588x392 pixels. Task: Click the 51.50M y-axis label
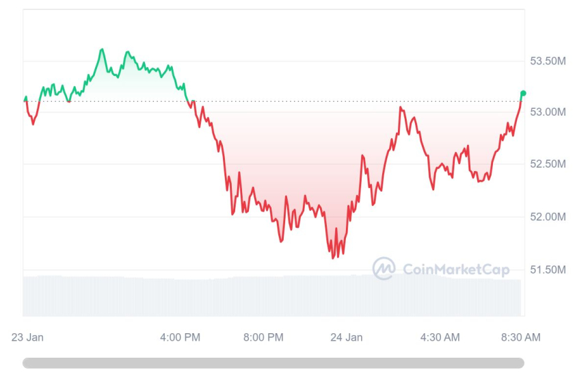pyautogui.click(x=548, y=270)
